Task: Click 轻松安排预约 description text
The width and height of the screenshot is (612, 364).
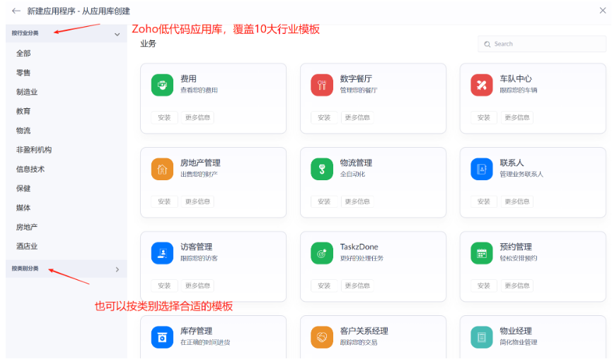Action: (x=519, y=259)
